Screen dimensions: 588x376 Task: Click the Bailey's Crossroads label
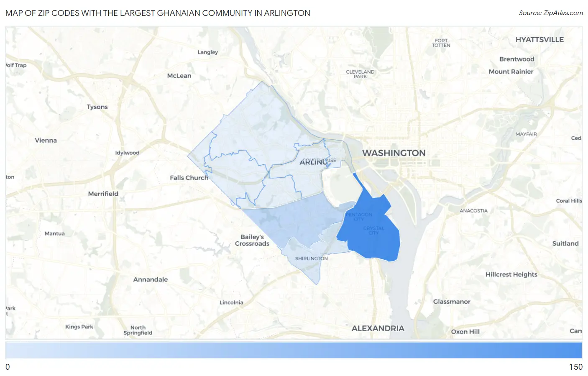tap(252, 240)
